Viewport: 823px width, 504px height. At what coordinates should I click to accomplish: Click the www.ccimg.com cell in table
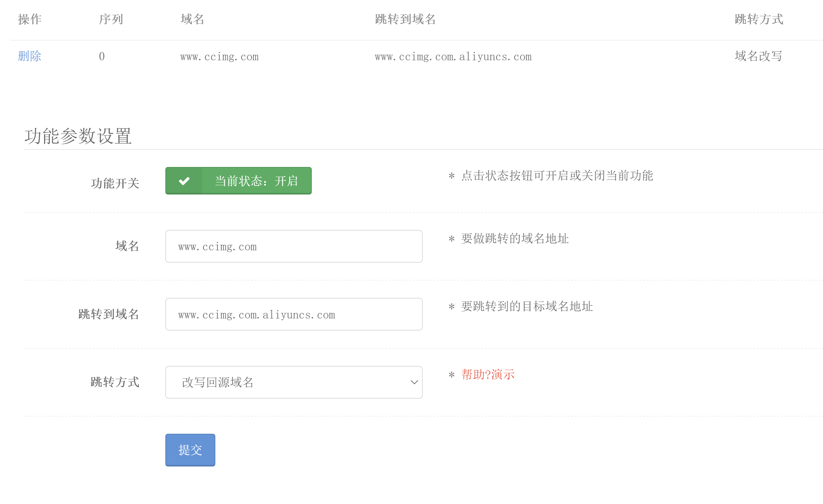click(219, 57)
